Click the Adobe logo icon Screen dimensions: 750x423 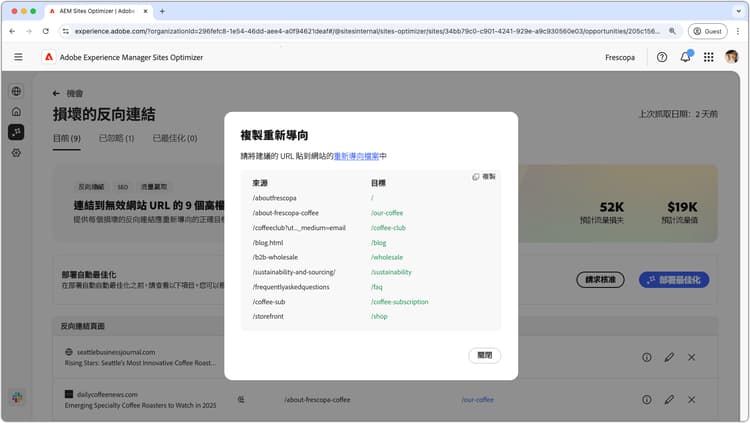click(49, 57)
